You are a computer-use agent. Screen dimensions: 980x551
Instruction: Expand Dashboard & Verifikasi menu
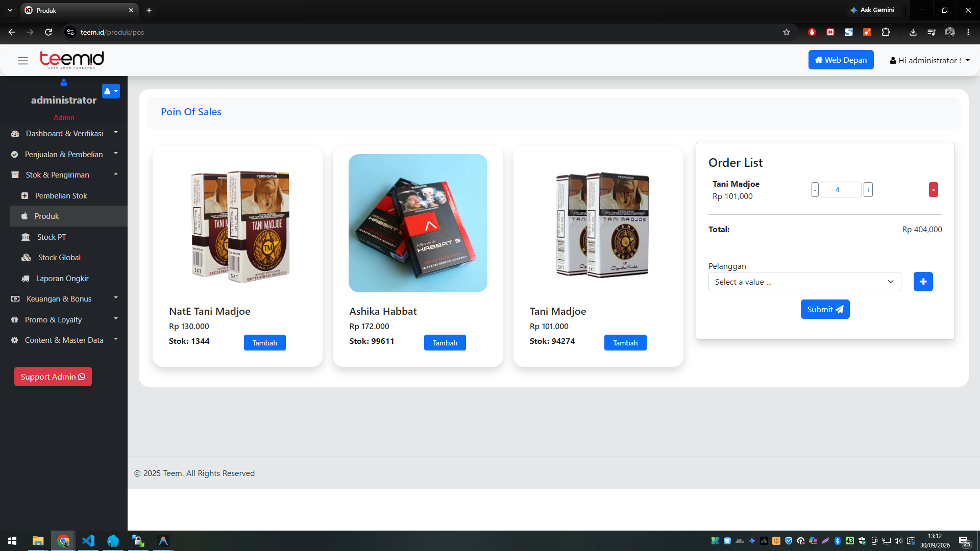coord(64,134)
